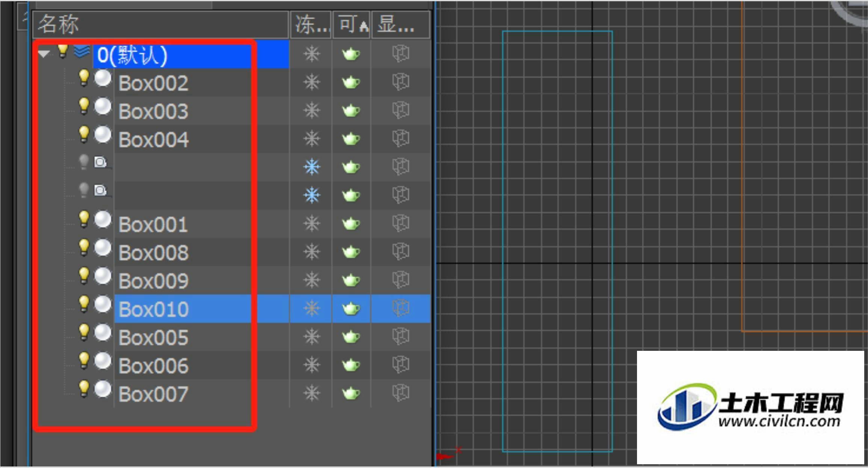The image size is (868, 468).
Task: Toggle renderable teapot for Box010
Action: pos(351,308)
